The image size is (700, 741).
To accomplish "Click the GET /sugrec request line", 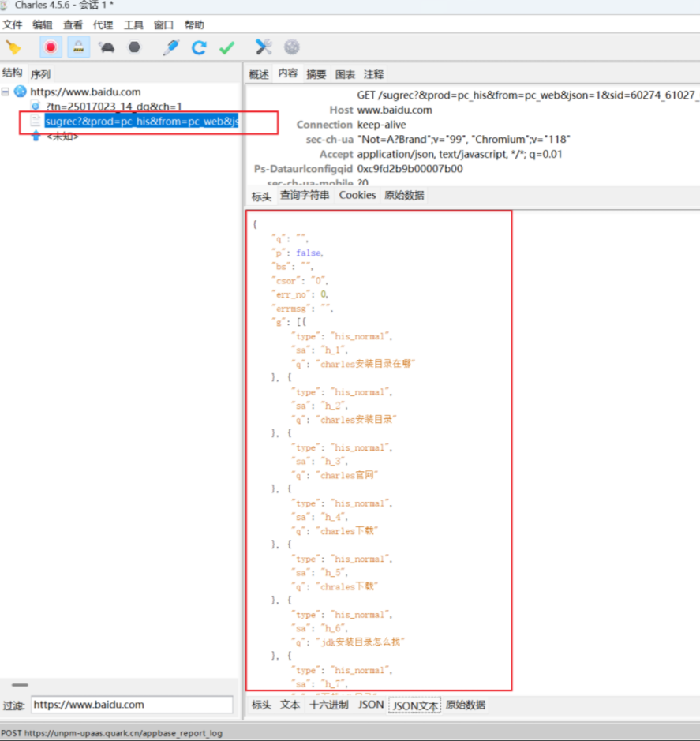I will point(528,95).
